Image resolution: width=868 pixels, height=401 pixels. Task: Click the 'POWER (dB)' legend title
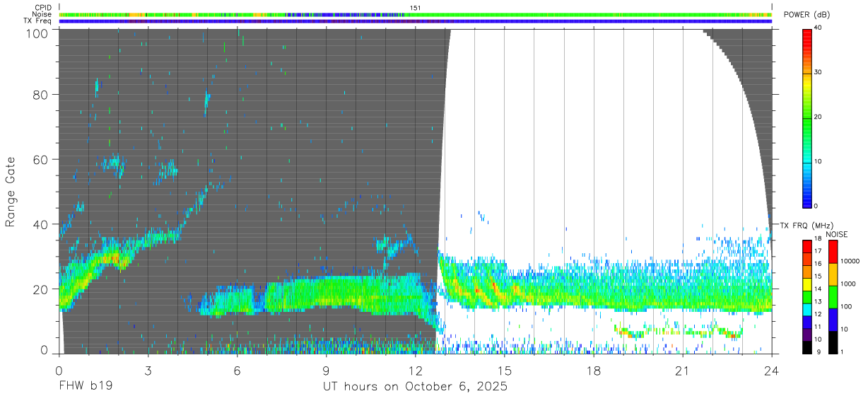tap(807, 15)
